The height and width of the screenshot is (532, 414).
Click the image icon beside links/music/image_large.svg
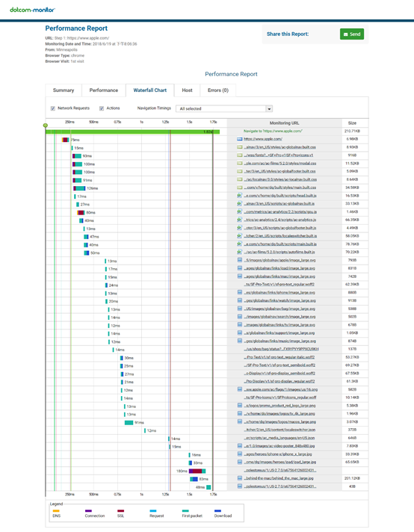(x=240, y=341)
